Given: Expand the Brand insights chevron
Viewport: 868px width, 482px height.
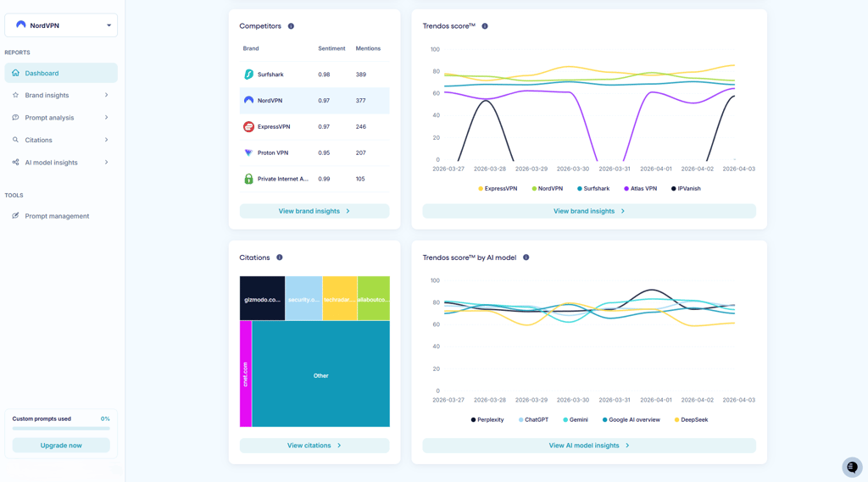Looking at the screenshot, I should point(106,95).
